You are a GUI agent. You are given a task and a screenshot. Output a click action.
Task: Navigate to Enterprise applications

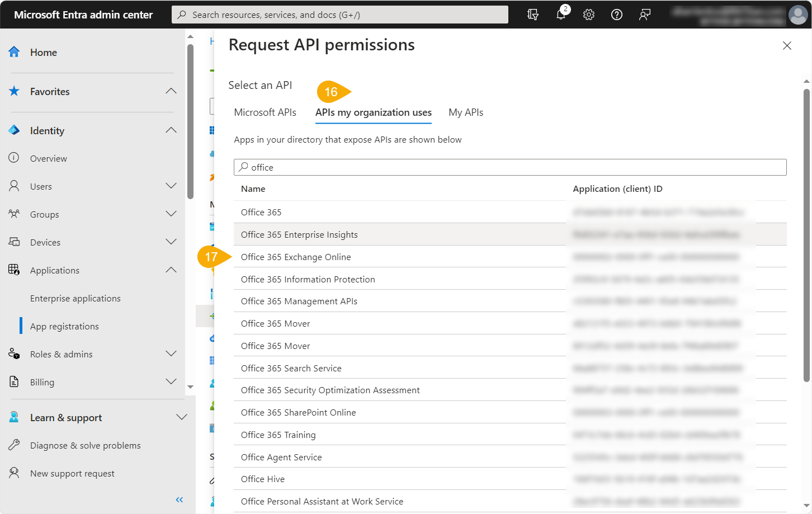point(74,298)
